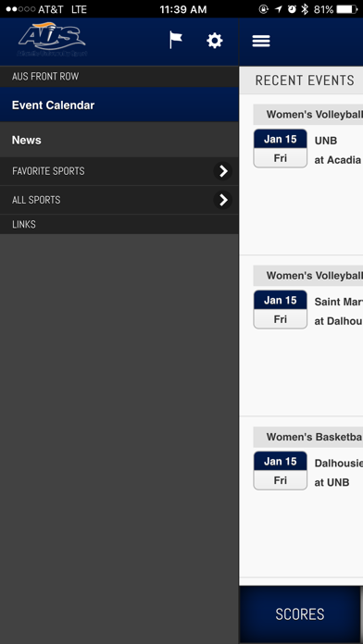Screen dimensions: 363x644
Task: Expand Favorite Sports with chevron arrow
Action: click(x=223, y=171)
